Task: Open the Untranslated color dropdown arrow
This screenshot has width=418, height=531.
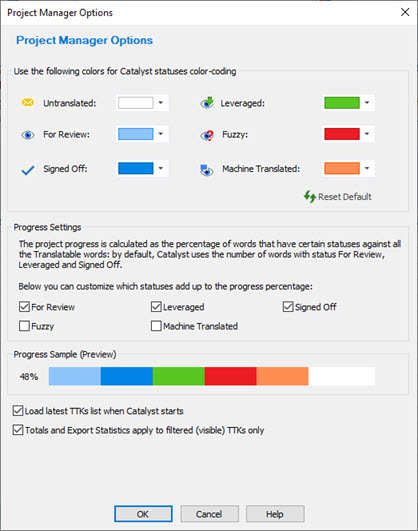Action: tap(161, 103)
